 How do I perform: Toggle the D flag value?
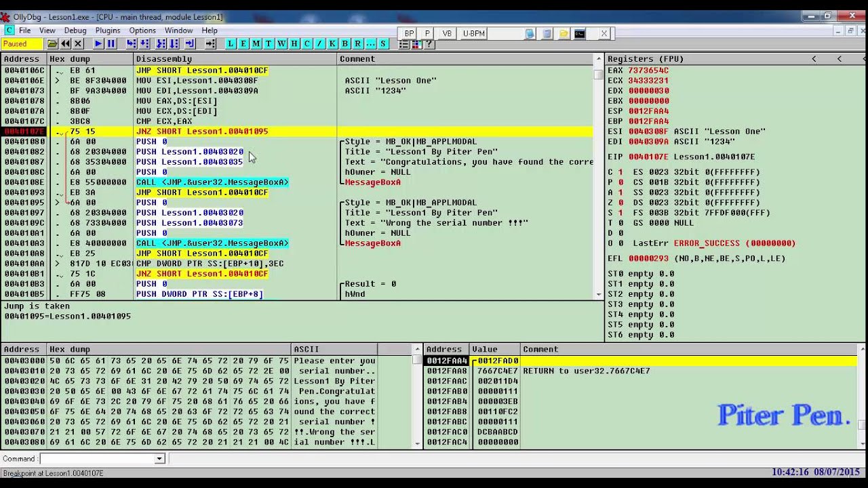pos(620,233)
